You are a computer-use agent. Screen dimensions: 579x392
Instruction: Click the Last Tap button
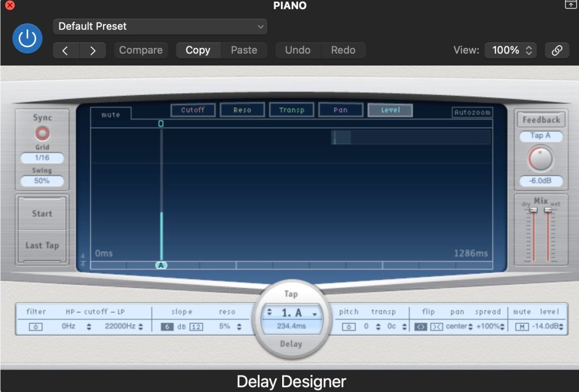coord(42,246)
